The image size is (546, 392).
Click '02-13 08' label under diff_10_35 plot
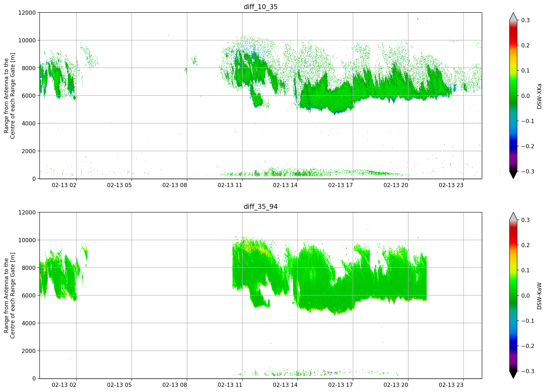(x=175, y=185)
